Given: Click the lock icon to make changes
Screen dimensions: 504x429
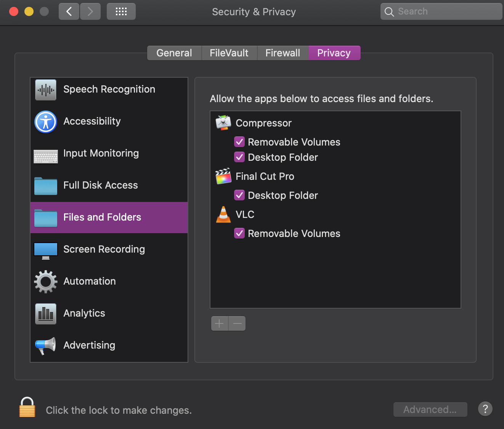Looking at the screenshot, I should pos(27,407).
